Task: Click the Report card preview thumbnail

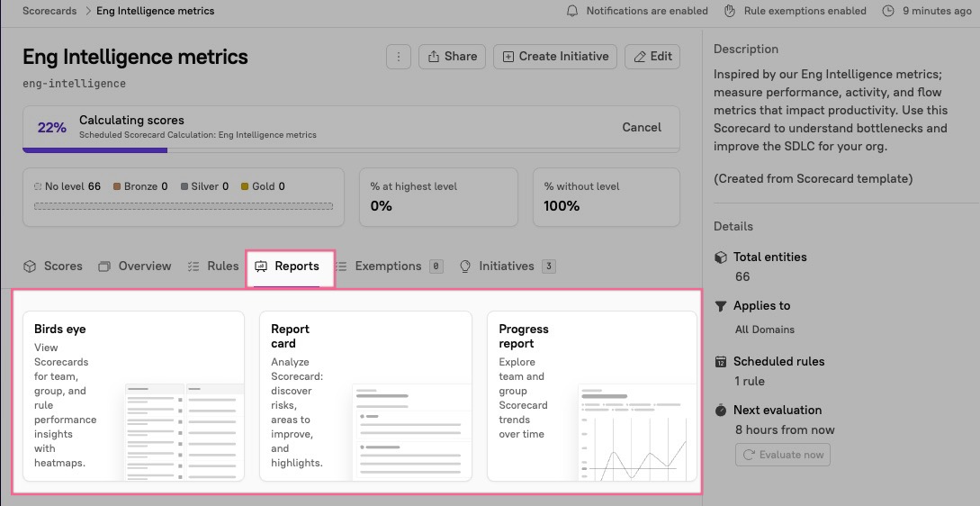Action: click(412, 432)
